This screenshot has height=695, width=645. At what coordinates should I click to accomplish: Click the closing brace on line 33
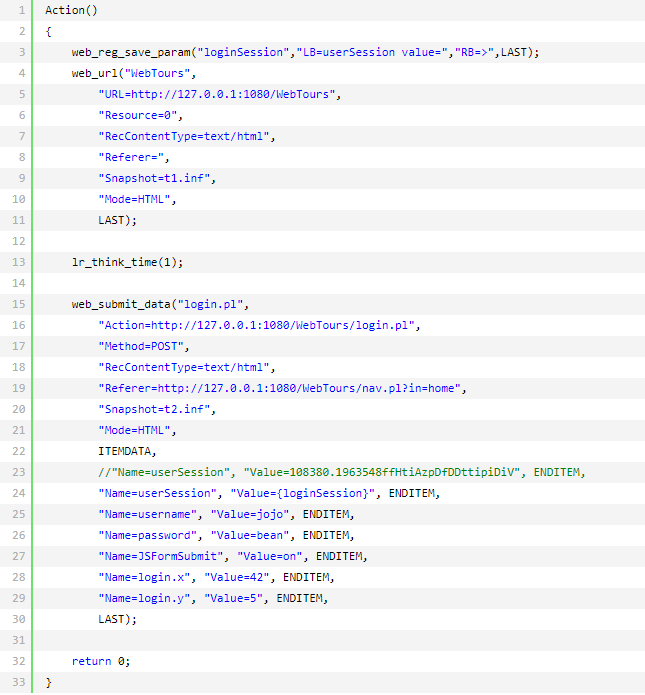click(48, 683)
